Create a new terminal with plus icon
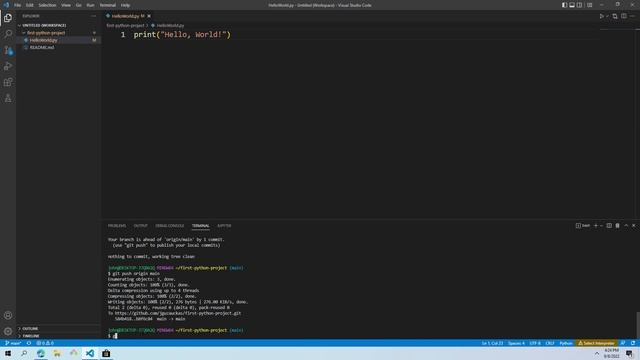640x360 pixels. [596, 226]
